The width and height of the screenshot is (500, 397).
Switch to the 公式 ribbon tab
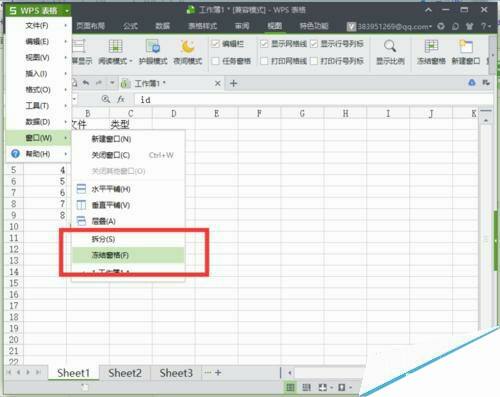(x=130, y=26)
